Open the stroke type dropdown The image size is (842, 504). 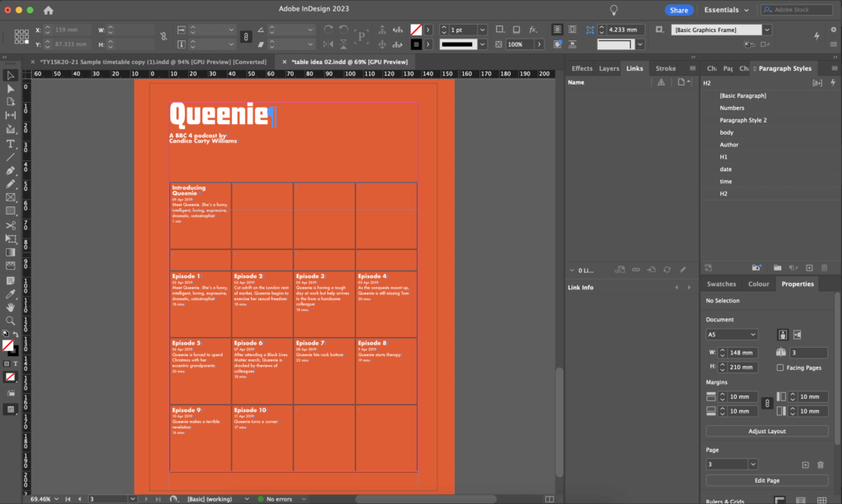(x=482, y=44)
